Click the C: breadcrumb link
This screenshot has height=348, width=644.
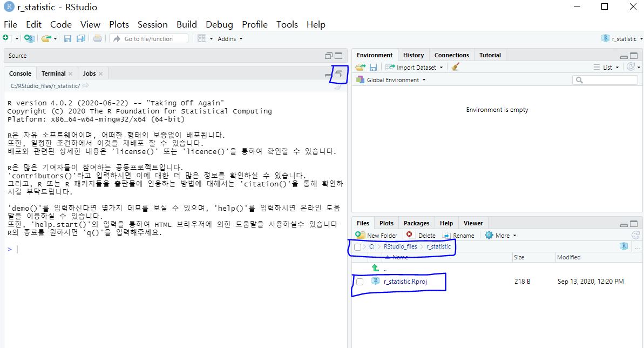point(372,246)
